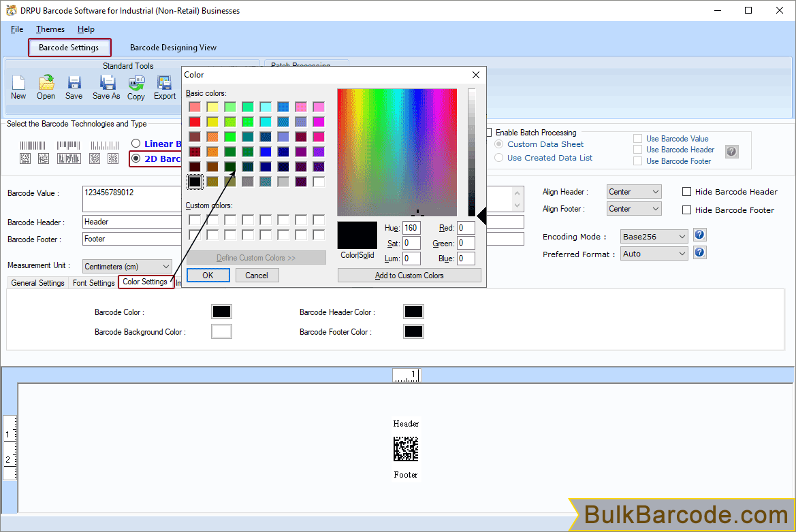Enable the Batch Processing checkbox
This screenshot has height=532, width=796.
point(489,133)
